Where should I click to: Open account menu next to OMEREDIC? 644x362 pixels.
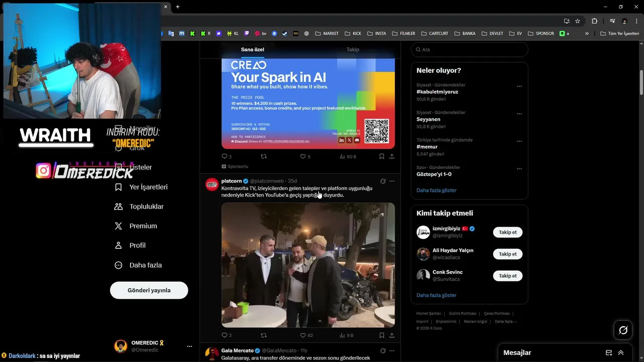[190, 346]
